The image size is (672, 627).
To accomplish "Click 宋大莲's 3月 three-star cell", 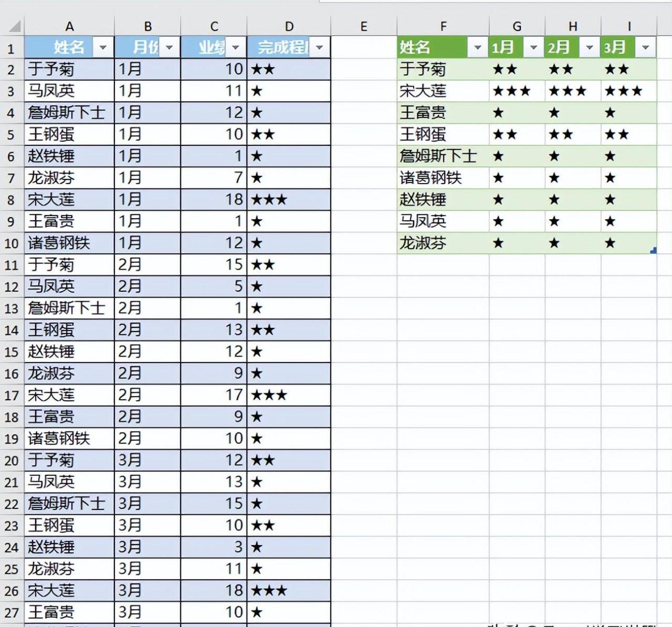I will tap(629, 91).
